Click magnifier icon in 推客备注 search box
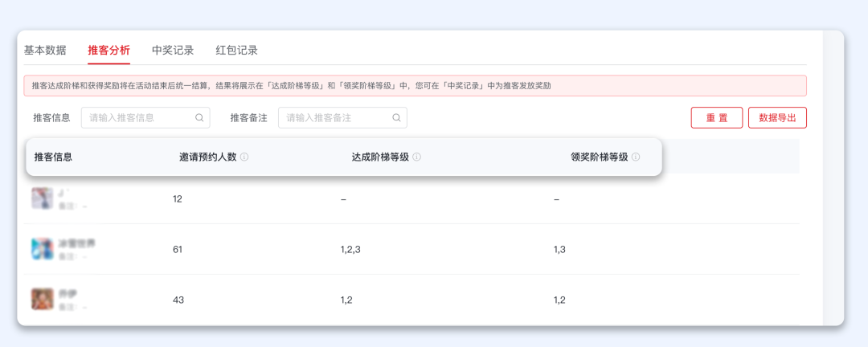The width and height of the screenshot is (868, 347). pos(396,118)
